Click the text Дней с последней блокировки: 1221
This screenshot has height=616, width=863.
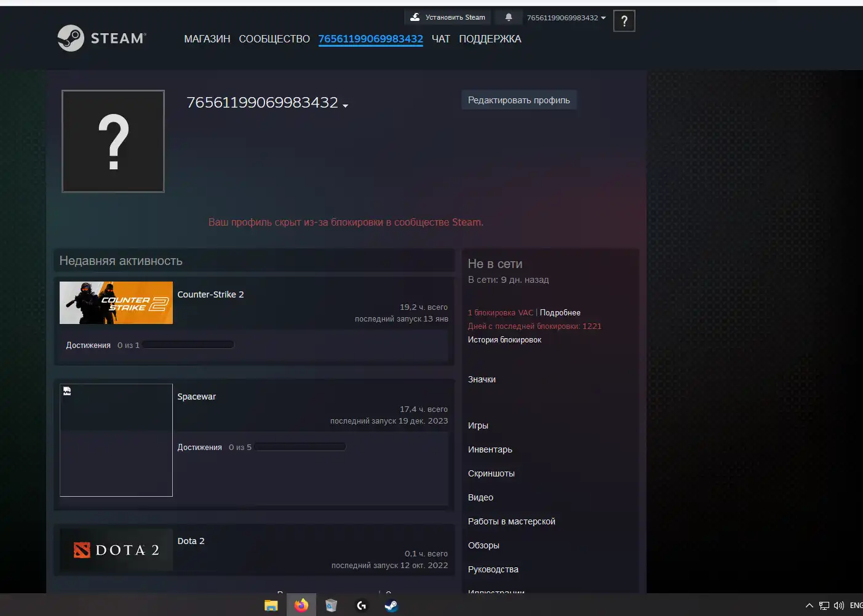point(535,326)
